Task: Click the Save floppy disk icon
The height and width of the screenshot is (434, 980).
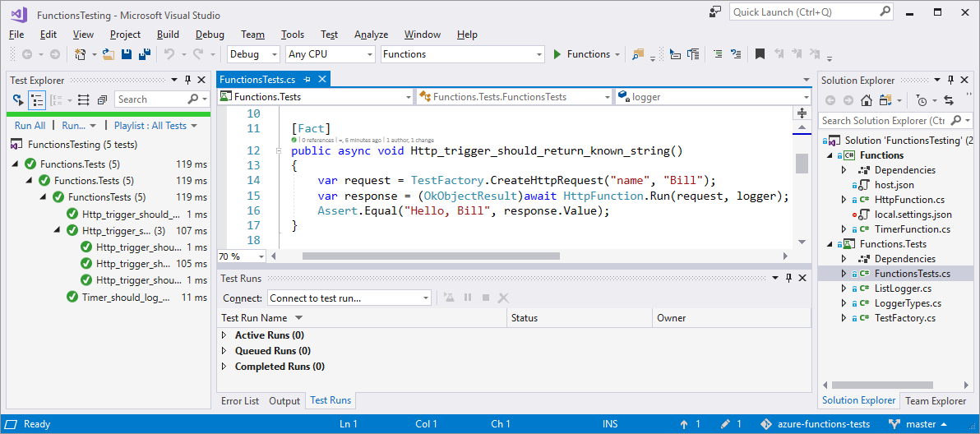Action: click(127, 54)
